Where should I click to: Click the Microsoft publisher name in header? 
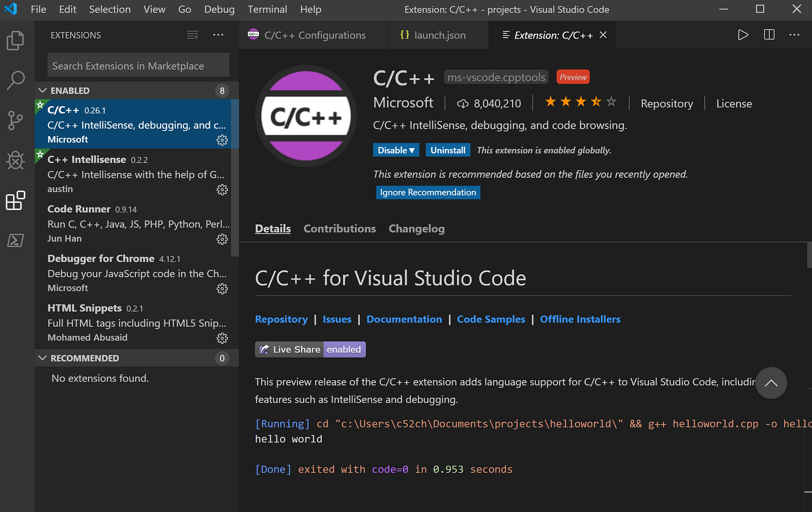[403, 103]
